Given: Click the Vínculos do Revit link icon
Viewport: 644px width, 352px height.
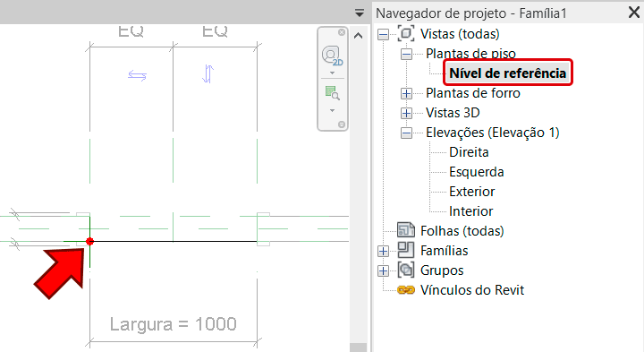Looking at the screenshot, I should (x=406, y=290).
